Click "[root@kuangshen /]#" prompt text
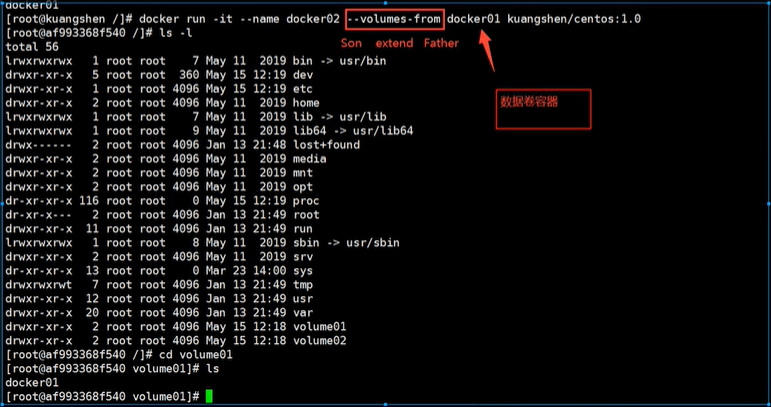Screen dimensions: 771x407 pos(69,19)
